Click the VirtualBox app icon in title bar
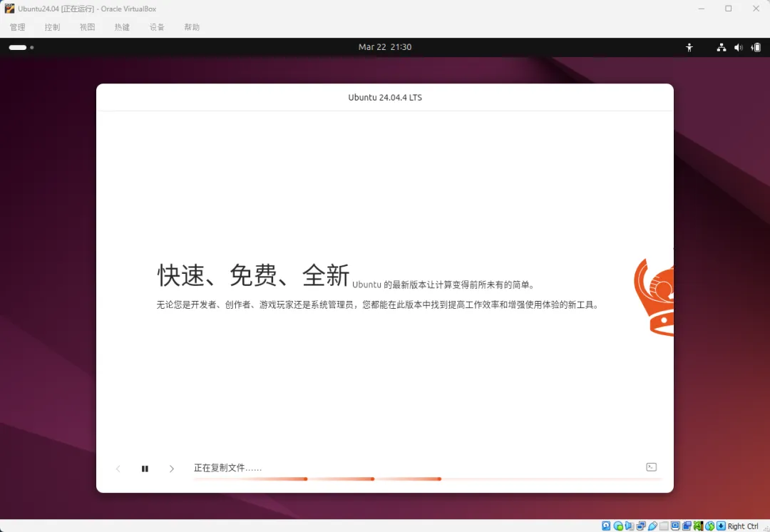 click(x=9, y=9)
